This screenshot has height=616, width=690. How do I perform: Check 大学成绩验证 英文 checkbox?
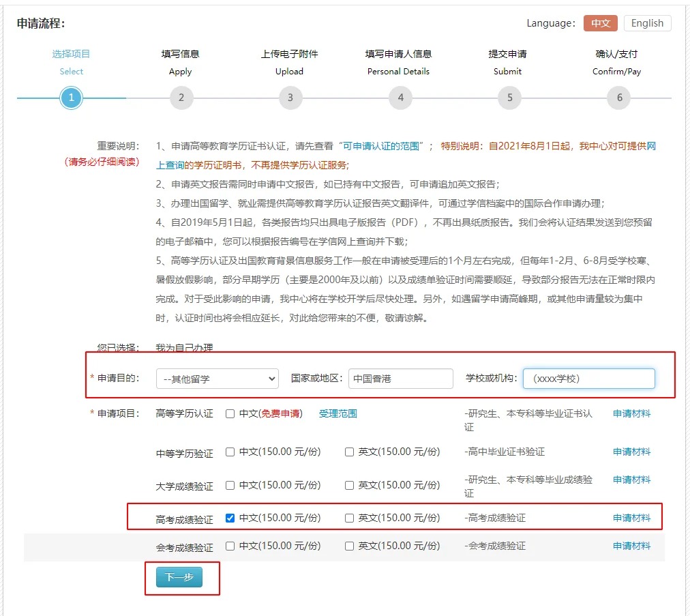(x=349, y=485)
